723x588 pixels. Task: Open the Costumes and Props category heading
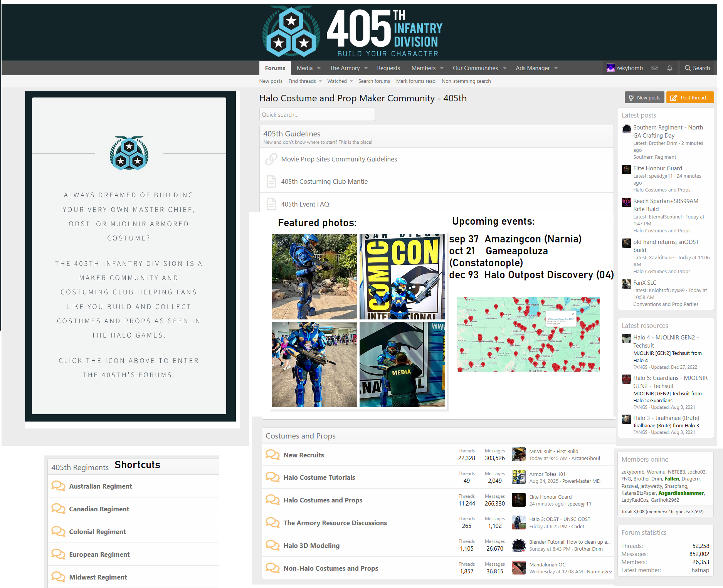click(x=300, y=436)
